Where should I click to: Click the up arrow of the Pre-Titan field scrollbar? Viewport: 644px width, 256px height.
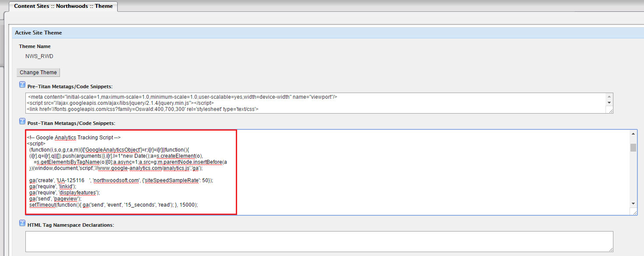pyautogui.click(x=609, y=96)
